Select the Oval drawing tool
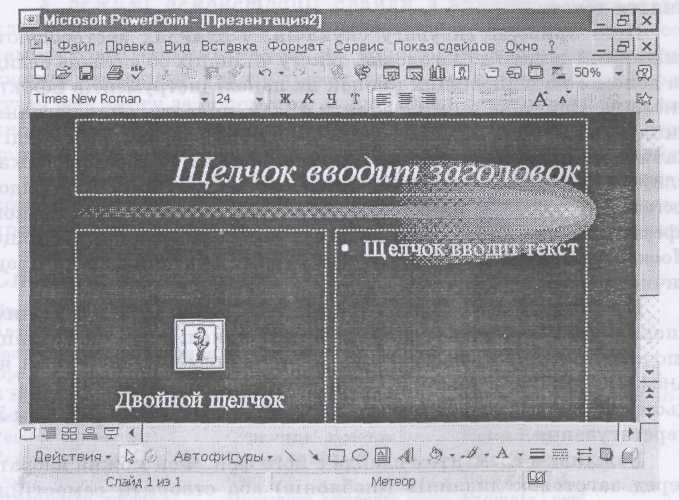The height and width of the screenshot is (500, 679). 360,455
